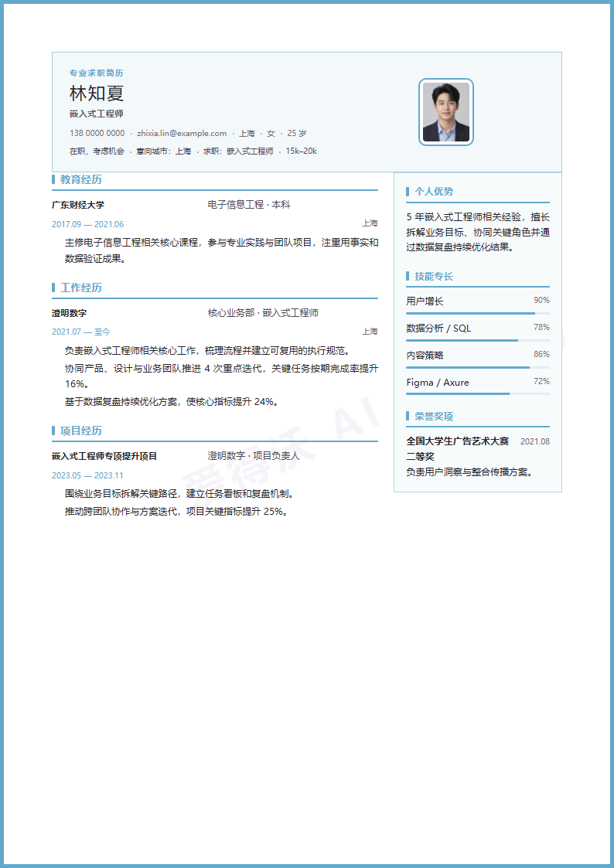Click the 电子信息工程 · 本科 degree text
Screen dimensions: 614x868
pyautogui.click(x=249, y=205)
